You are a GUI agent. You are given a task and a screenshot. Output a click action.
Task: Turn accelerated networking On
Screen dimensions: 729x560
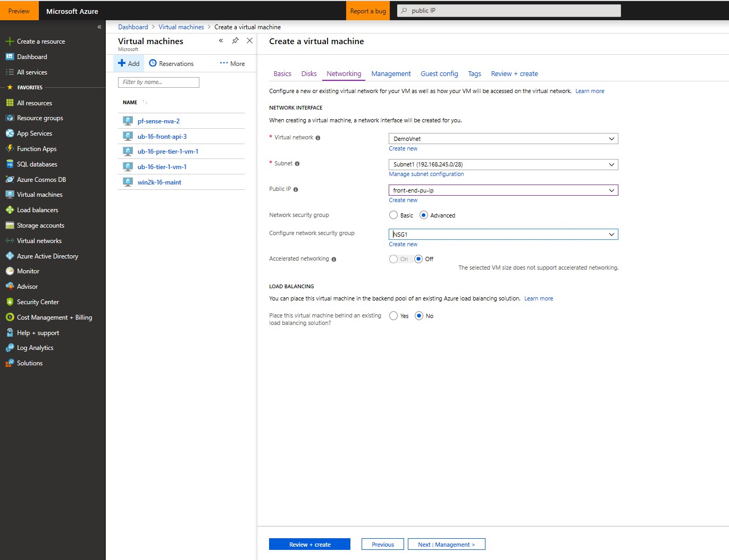pyautogui.click(x=393, y=259)
